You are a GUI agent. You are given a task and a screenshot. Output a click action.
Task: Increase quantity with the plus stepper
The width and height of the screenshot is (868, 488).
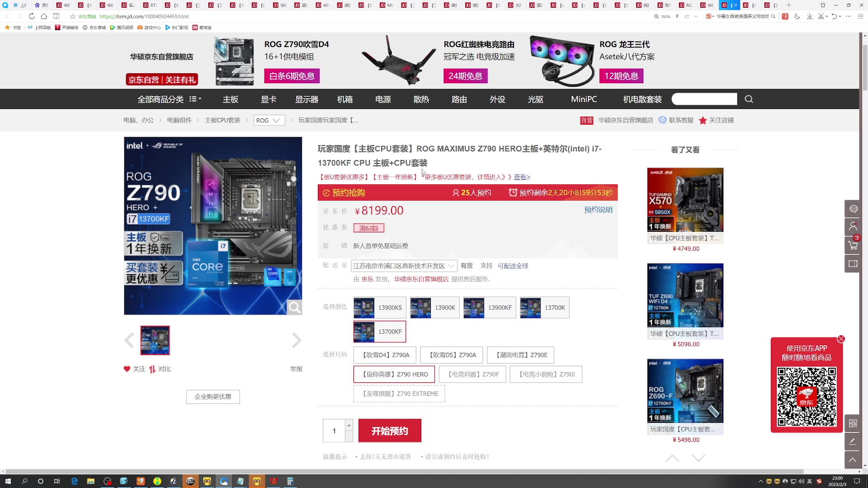[349, 426]
